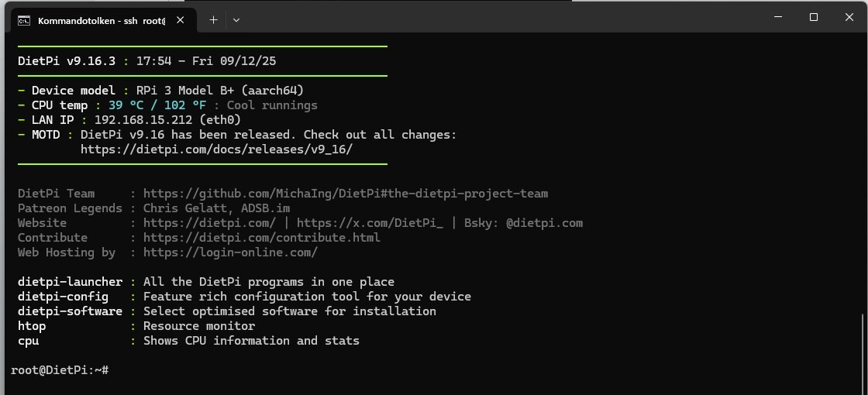
Task: Click the htop command text
Action: [x=32, y=326]
